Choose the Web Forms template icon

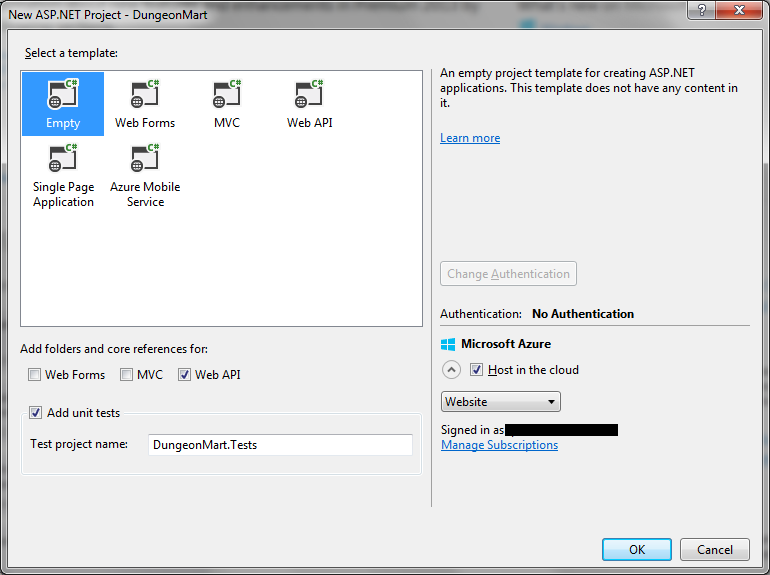tap(145, 96)
